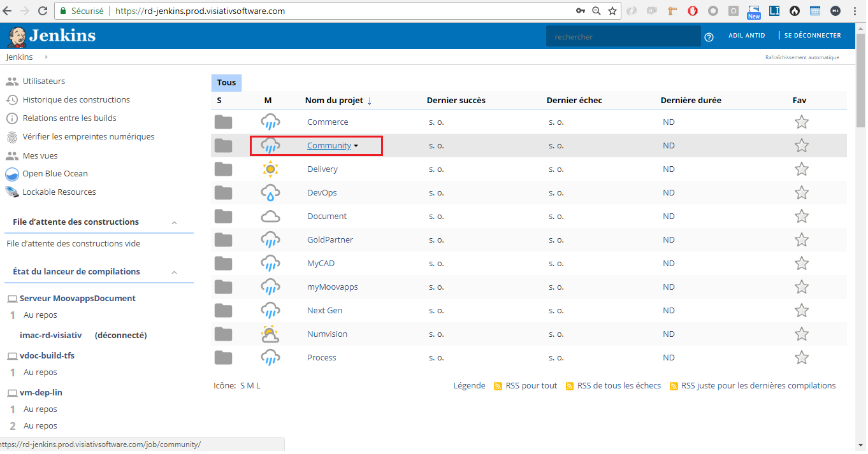Click the Document cloudy weather icon

pyautogui.click(x=271, y=216)
